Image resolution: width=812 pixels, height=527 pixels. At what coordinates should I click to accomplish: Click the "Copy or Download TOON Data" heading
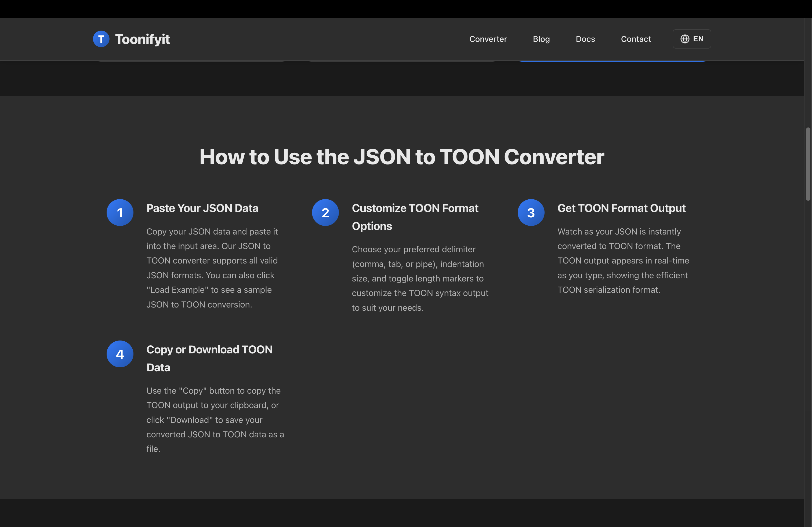(x=209, y=358)
